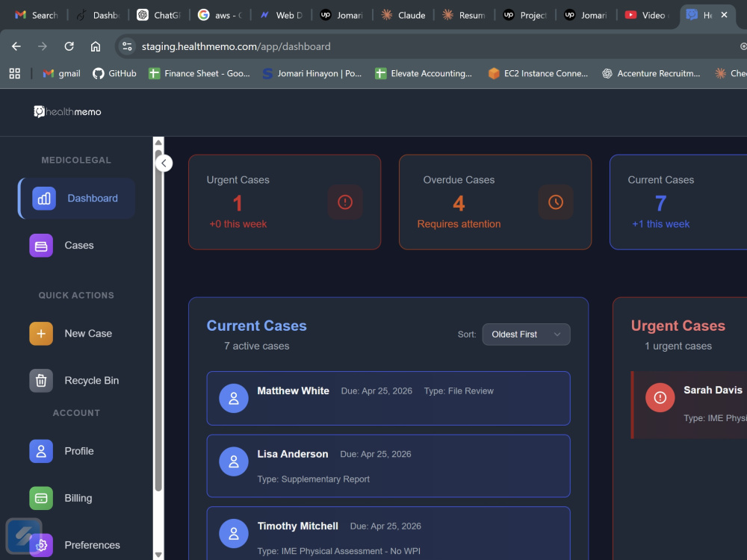This screenshot has height=560, width=747.
Task: Switch to the ChatGPT browser tab
Action: click(159, 15)
